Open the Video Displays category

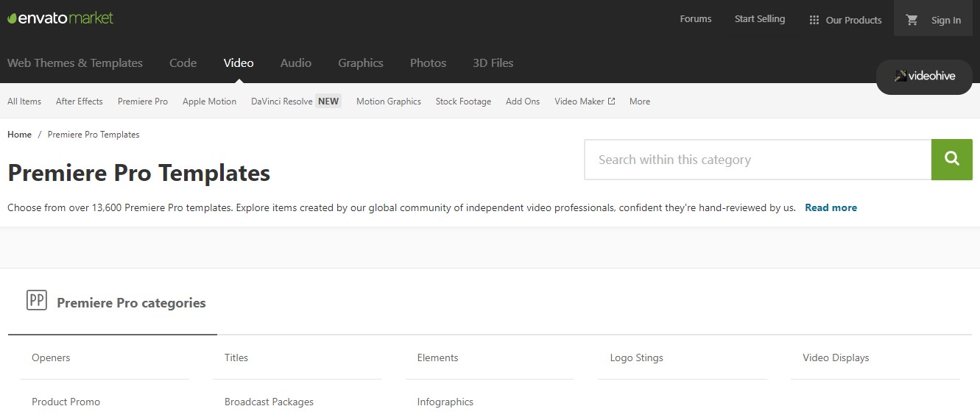pos(836,357)
